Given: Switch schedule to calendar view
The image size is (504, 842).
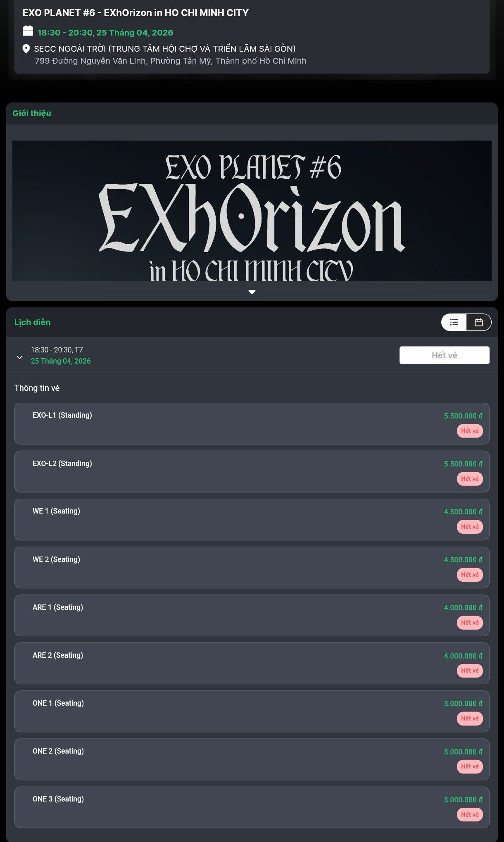Looking at the screenshot, I should click(x=479, y=322).
